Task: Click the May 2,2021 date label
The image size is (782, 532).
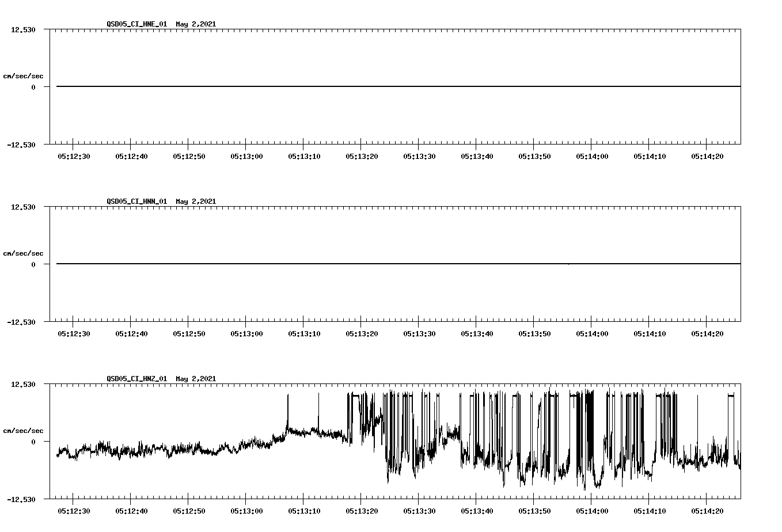Action: [196, 24]
